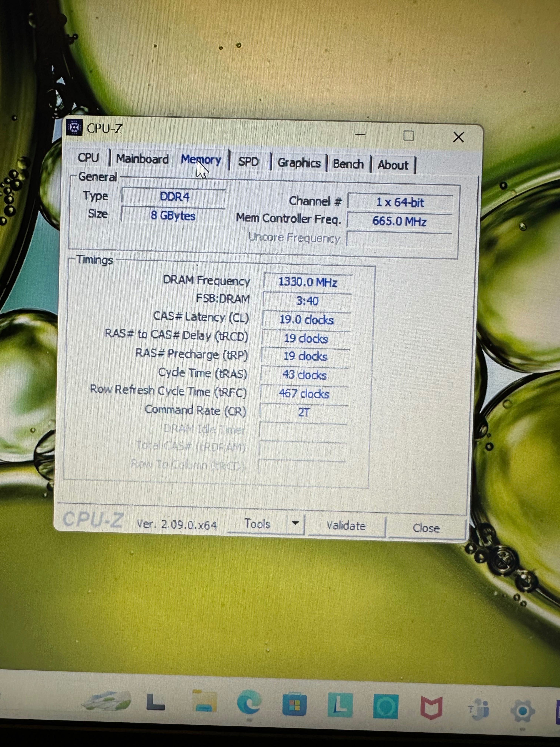Click the empty Total CAS# (tRDRAM) field
The width and height of the screenshot is (560, 747).
coord(303,449)
